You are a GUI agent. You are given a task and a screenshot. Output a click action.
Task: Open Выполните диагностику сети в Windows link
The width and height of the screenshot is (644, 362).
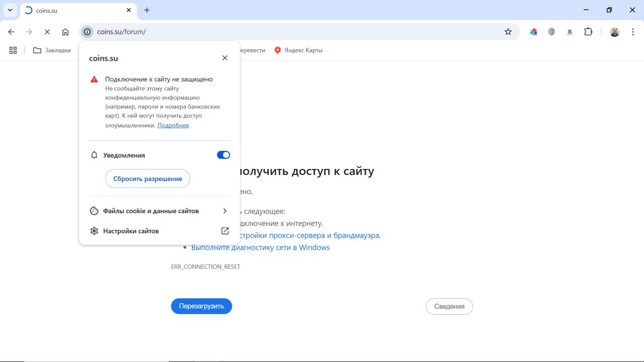pyautogui.click(x=261, y=247)
